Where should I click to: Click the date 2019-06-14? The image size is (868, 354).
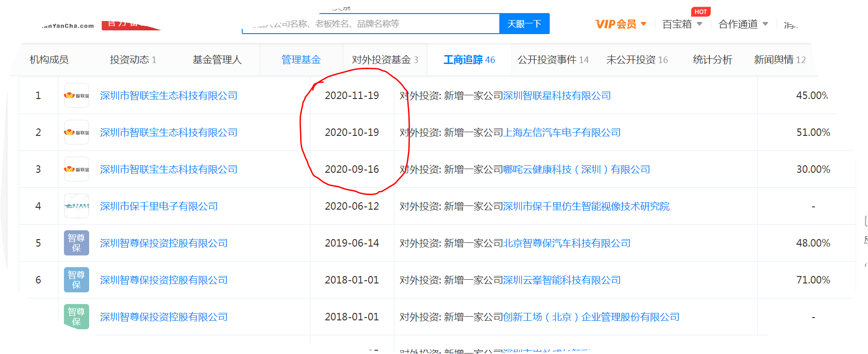(x=352, y=243)
